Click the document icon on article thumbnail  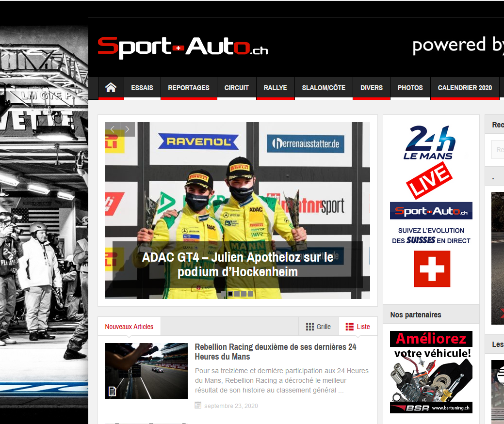(x=112, y=391)
